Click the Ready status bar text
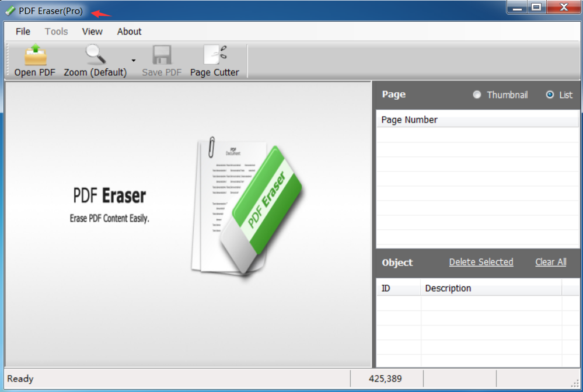 [20, 379]
